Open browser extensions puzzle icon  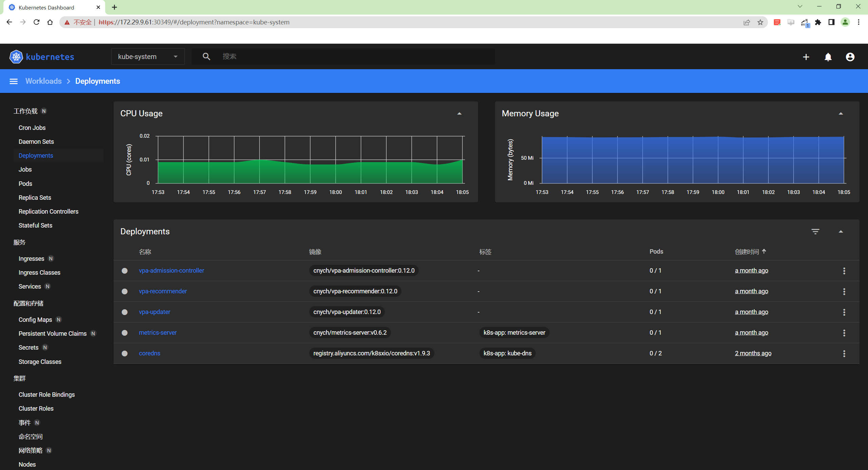pyautogui.click(x=818, y=22)
